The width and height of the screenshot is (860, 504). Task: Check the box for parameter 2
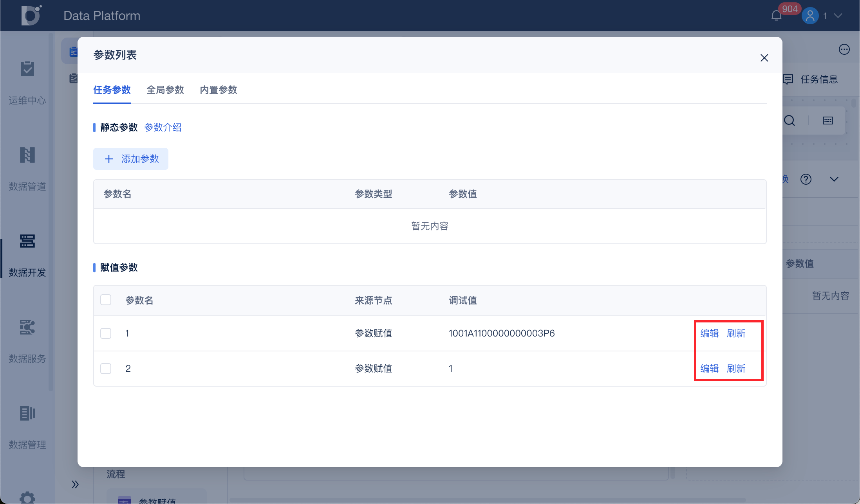tap(106, 369)
